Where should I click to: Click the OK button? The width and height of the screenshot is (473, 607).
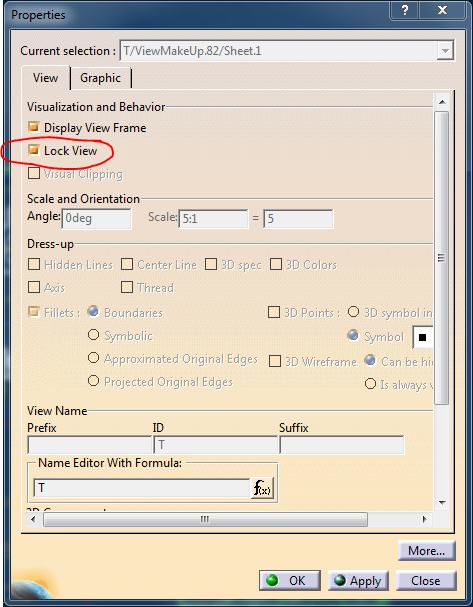(x=290, y=580)
